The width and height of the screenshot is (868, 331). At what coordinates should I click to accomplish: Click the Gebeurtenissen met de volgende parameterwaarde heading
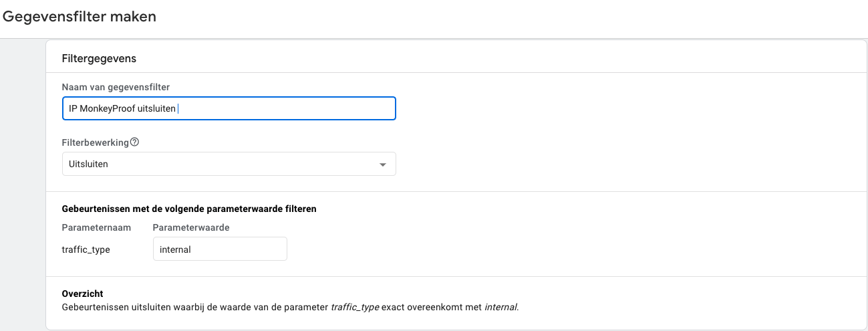189,209
